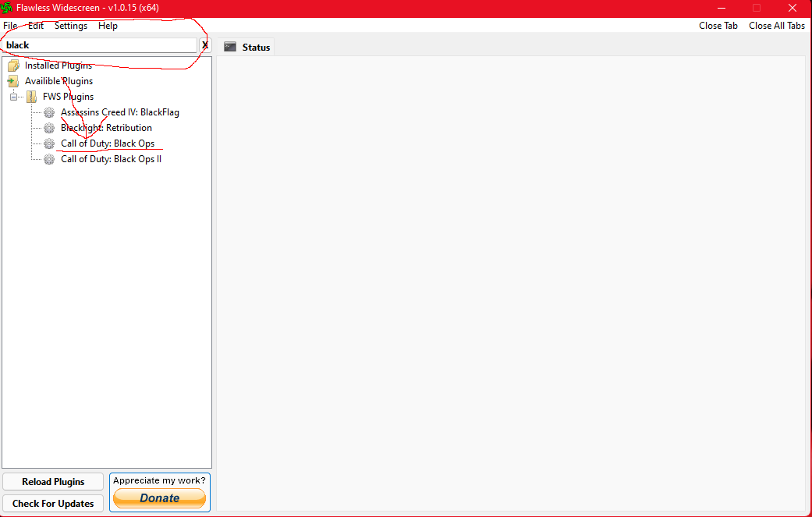Open the File menu

(10, 26)
